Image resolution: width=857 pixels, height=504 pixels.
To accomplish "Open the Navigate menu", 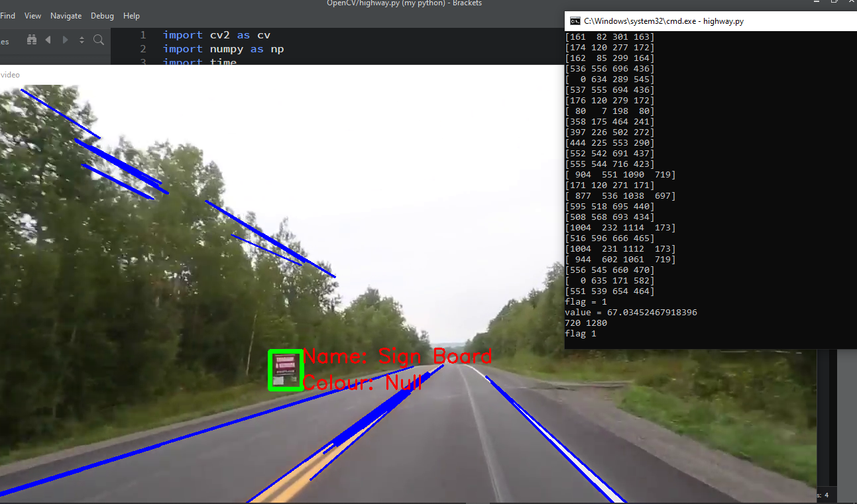I will pos(66,15).
